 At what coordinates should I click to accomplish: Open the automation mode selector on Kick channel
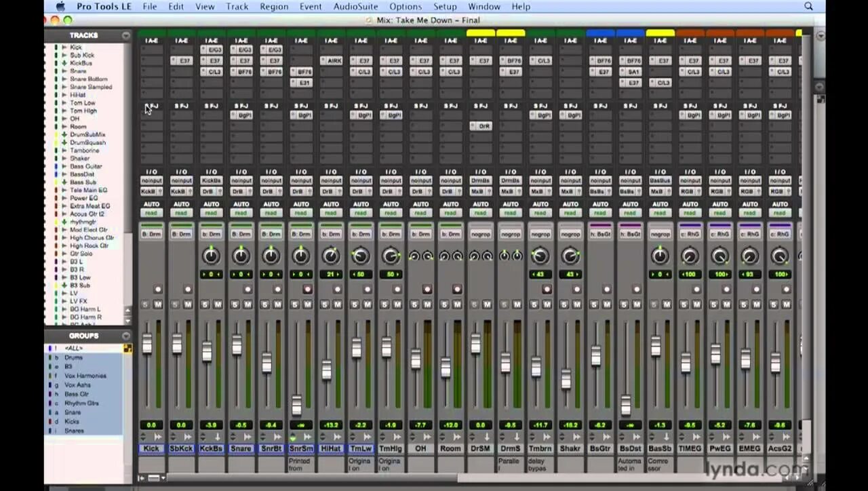pyautogui.click(x=151, y=213)
